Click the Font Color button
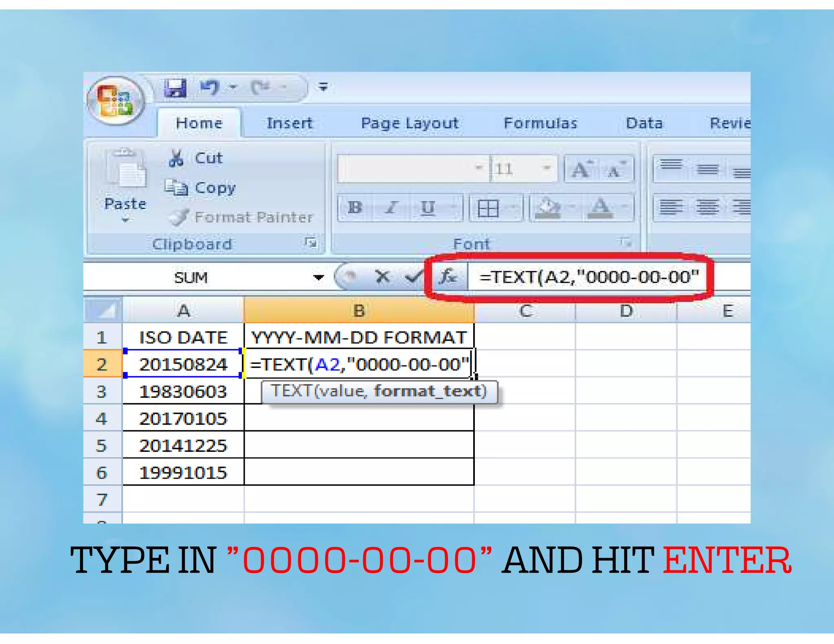Viewport: 834px width, 644px height. point(600,208)
